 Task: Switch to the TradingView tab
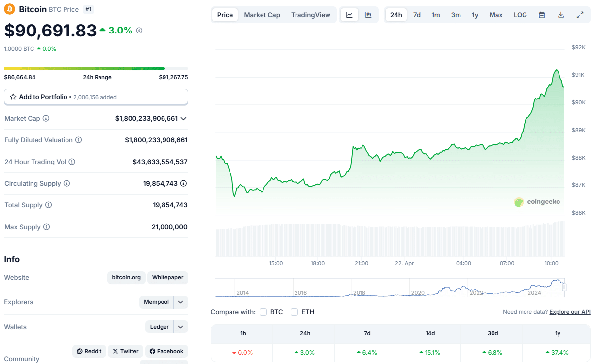[x=311, y=15]
